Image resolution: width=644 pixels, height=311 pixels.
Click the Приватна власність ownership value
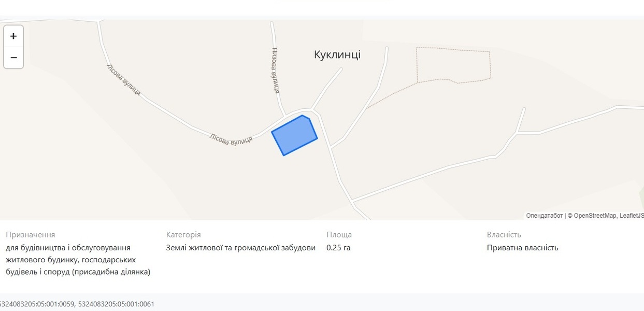click(523, 248)
